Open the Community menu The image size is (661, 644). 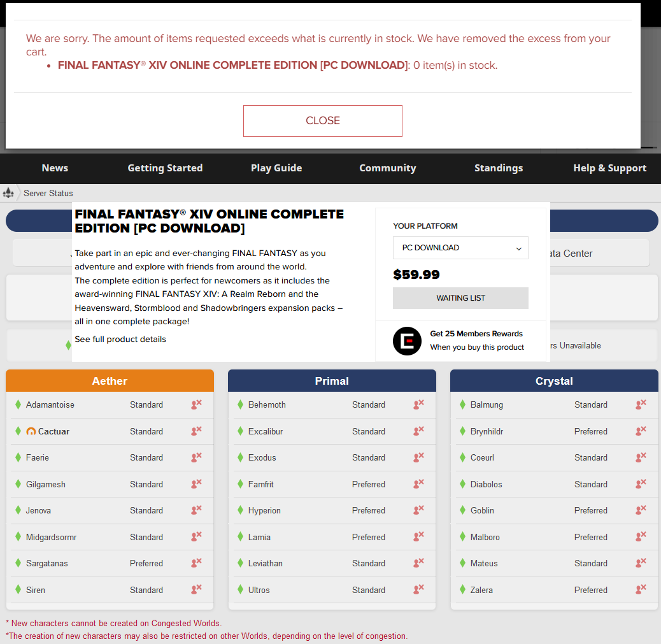tap(387, 168)
